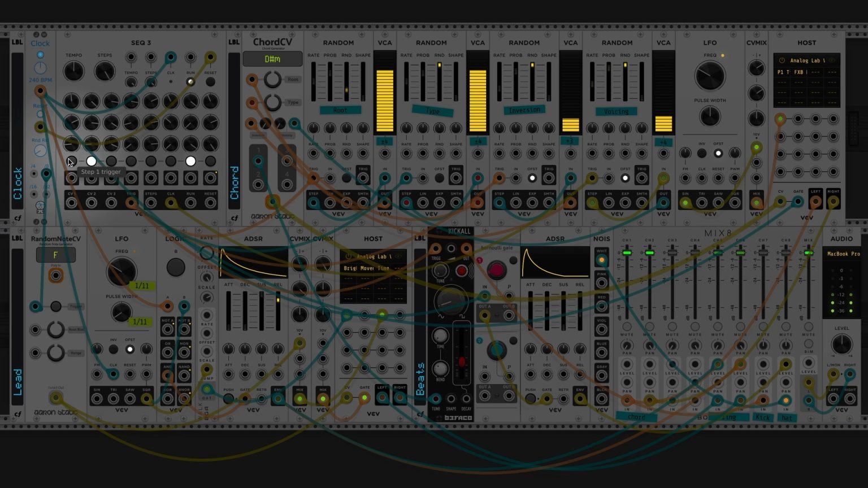The image size is (868, 488).
Task: Toggle OFST button on the top-row LFO
Action: [718, 153]
